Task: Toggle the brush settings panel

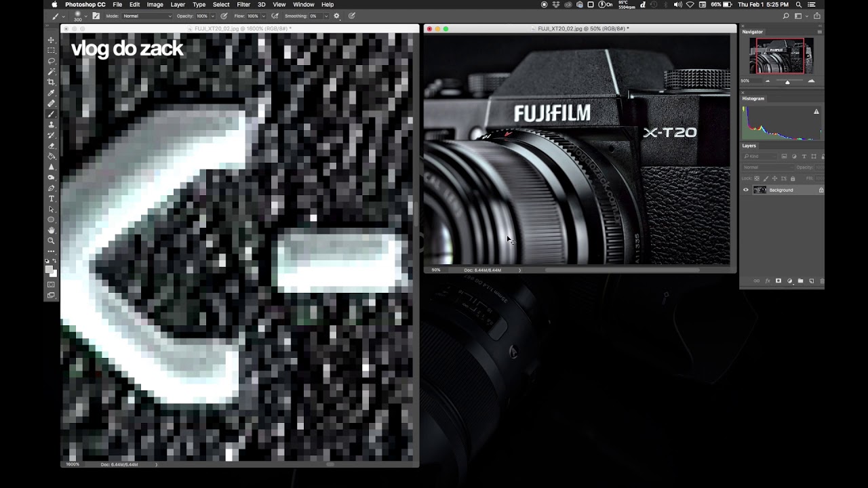Action: (96, 16)
